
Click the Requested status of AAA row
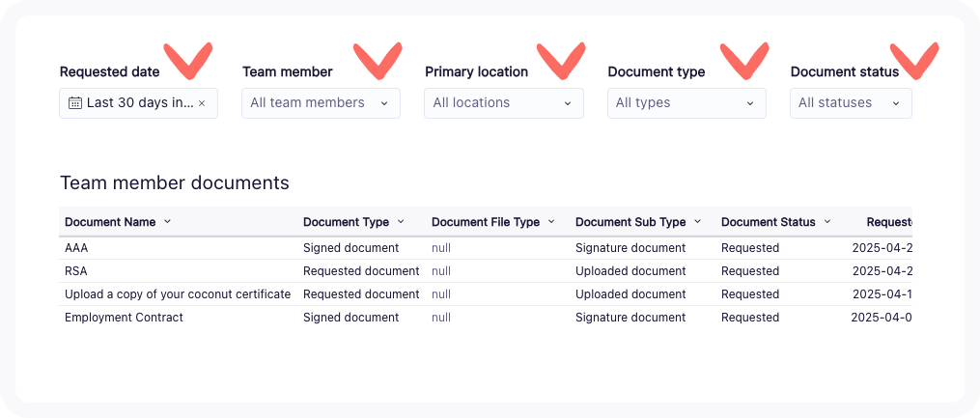point(749,248)
